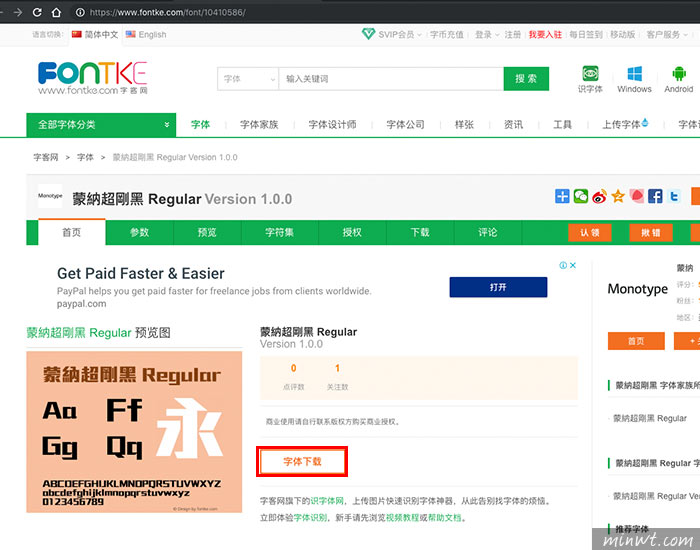Open the 下载 tab

coord(420,232)
